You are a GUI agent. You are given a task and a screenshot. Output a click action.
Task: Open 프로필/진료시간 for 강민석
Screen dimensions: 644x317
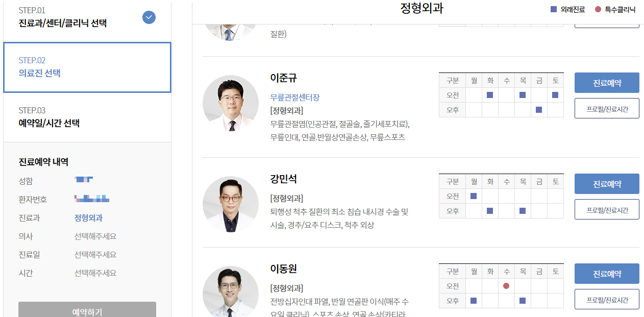[x=607, y=209]
